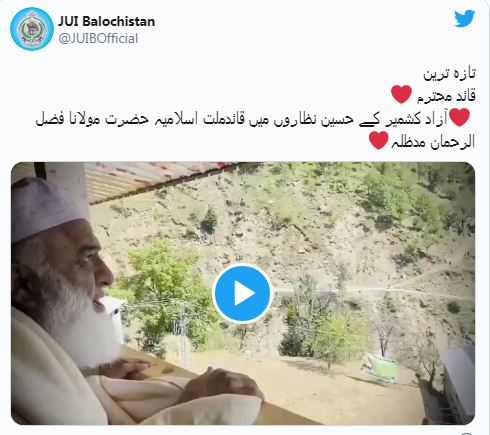Click the winding road on the hillside
Viewport: 490px width, 435px height.
coord(373,291)
